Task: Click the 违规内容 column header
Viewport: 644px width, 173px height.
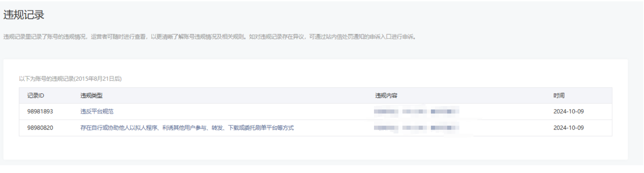Action: point(386,96)
